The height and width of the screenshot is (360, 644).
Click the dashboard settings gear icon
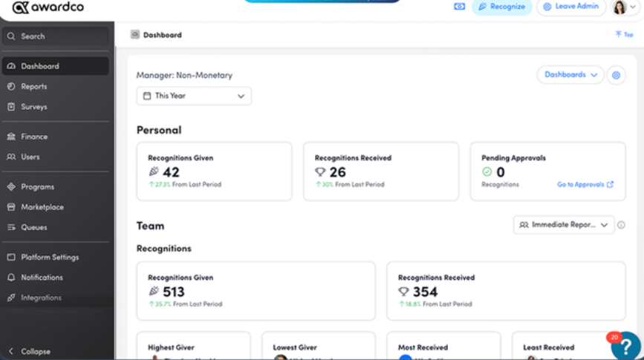click(x=616, y=75)
